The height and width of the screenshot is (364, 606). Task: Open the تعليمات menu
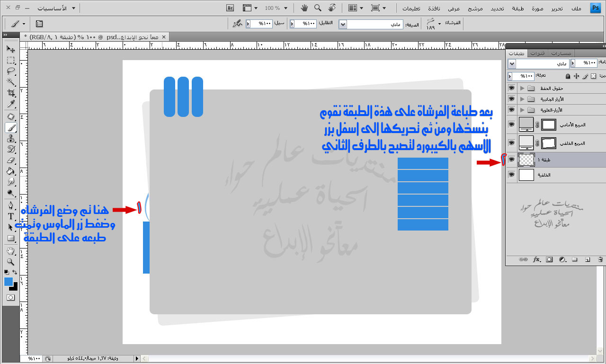411,8
